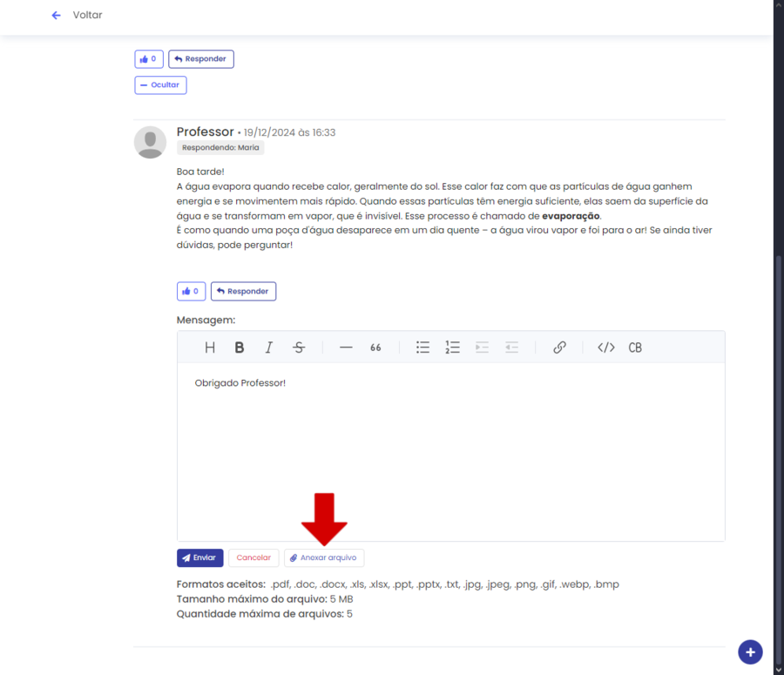Insert a blockquote in the message
The height and width of the screenshot is (675, 784).
point(375,348)
